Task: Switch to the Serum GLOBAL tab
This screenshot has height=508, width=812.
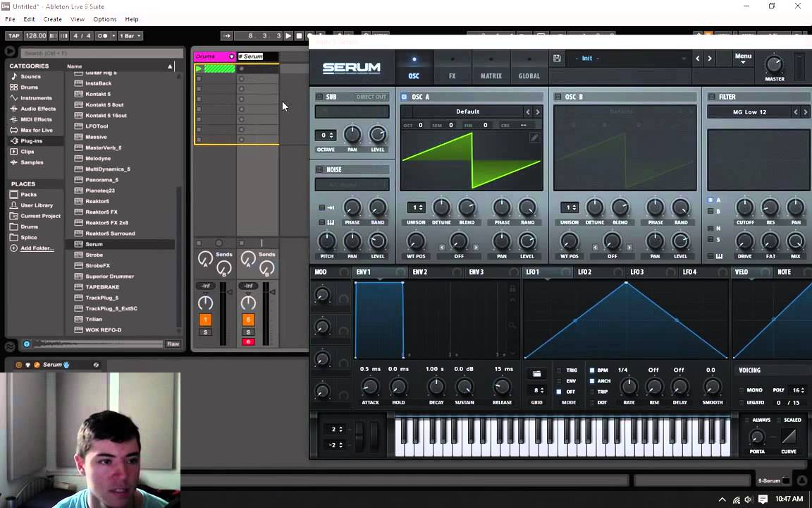Action: [x=529, y=68]
